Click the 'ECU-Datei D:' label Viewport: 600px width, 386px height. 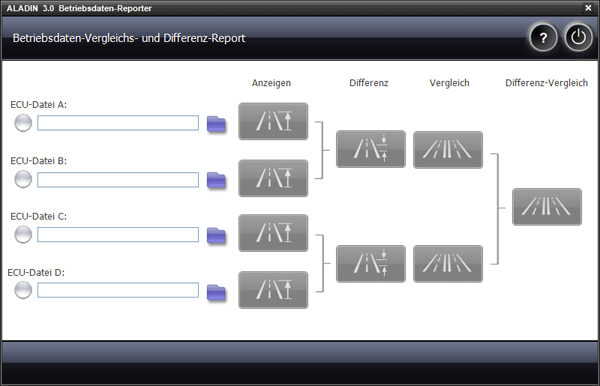[x=36, y=272]
